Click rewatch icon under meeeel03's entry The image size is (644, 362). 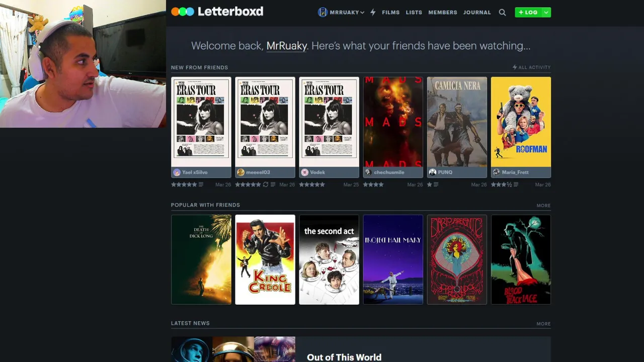tap(266, 185)
